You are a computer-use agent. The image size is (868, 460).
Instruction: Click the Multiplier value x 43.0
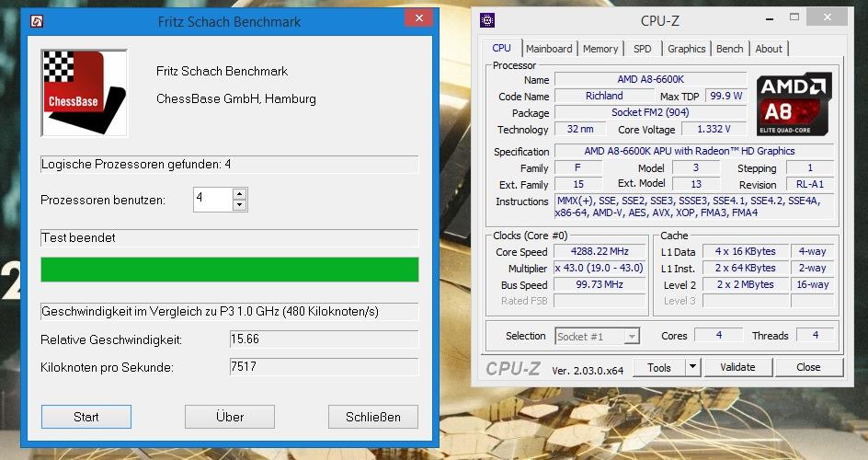(x=600, y=268)
